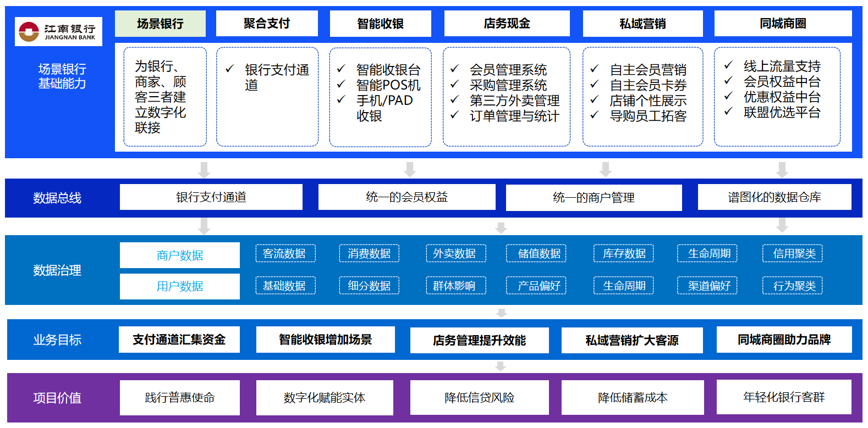
Task: Open the 私域营销 tab
Action: [x=642, y=24]
